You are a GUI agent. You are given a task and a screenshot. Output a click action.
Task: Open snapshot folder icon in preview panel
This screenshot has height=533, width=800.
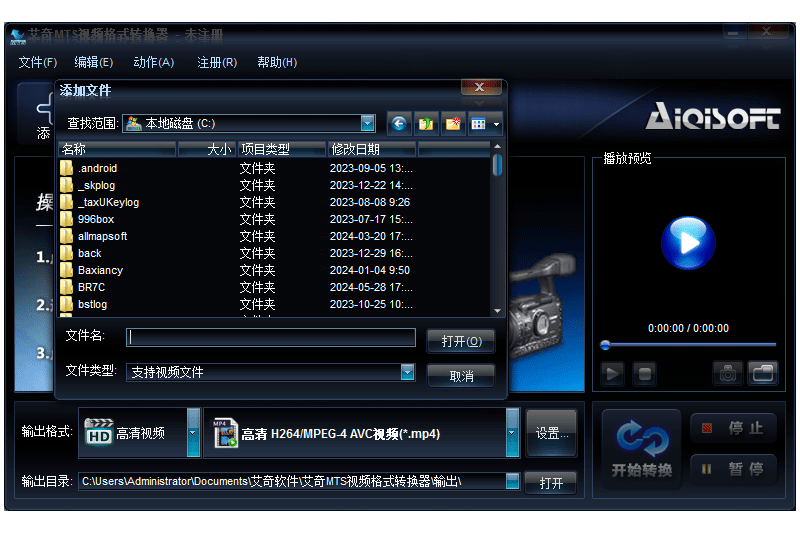763,373
